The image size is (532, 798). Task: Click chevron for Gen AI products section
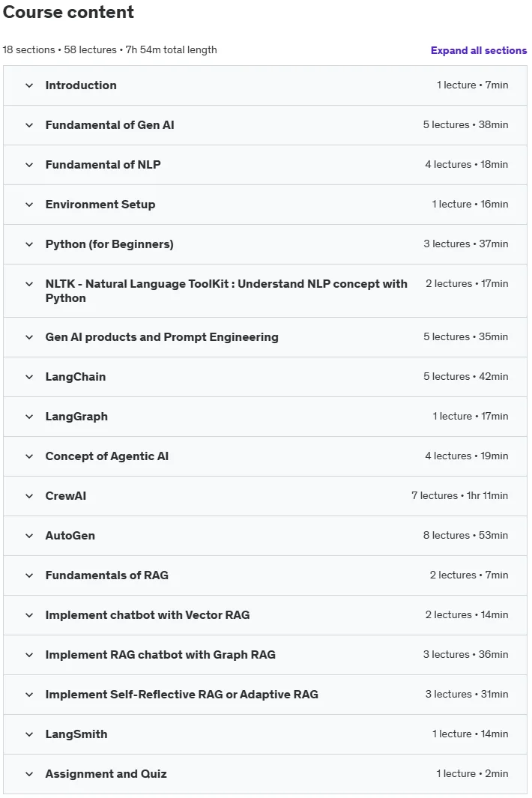[29, 337]
